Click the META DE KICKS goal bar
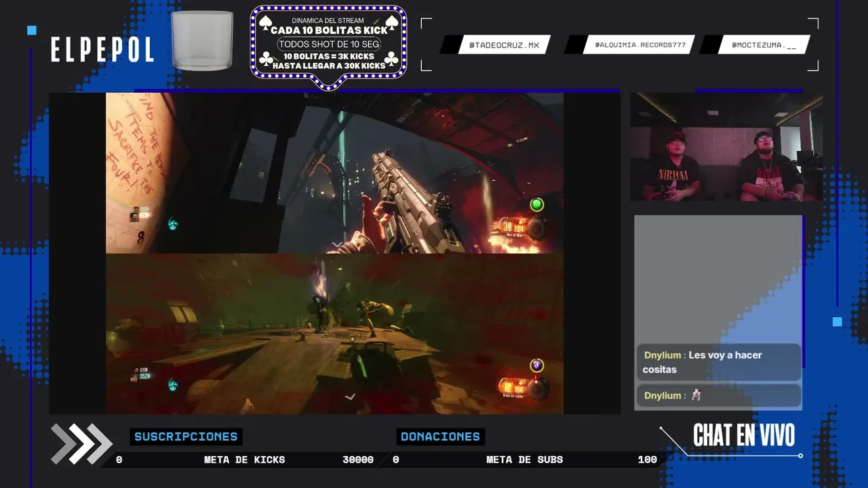 245,460
